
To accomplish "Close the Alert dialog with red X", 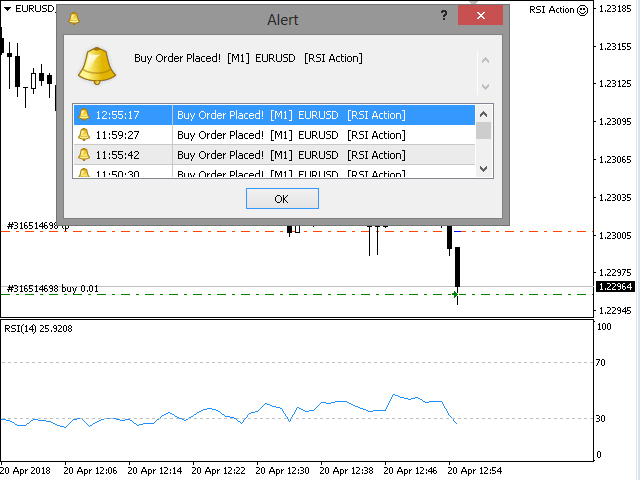I will pyautogui.click(x=480, y=16).
